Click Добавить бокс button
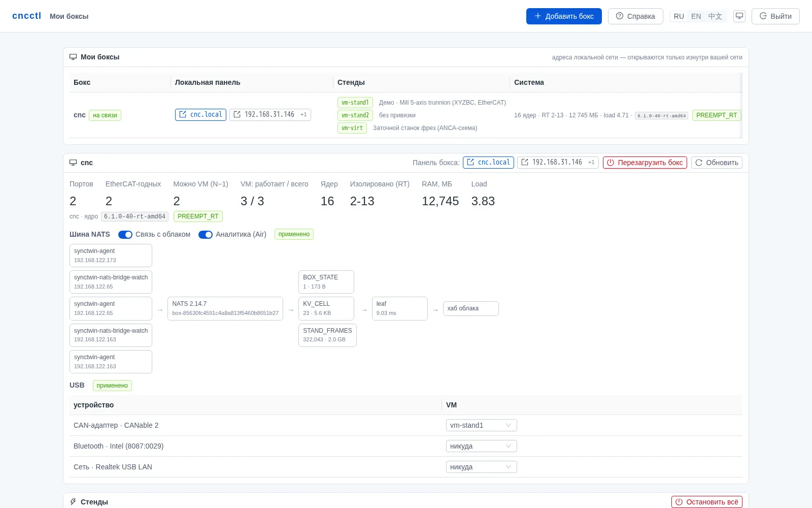The height and width of the screenshot is (508, 812). (564, 16)
